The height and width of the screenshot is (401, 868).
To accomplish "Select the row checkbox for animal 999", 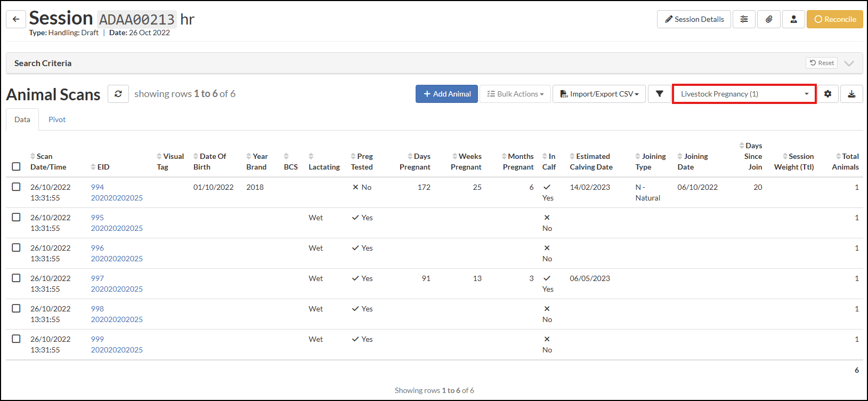I will 16,339.
